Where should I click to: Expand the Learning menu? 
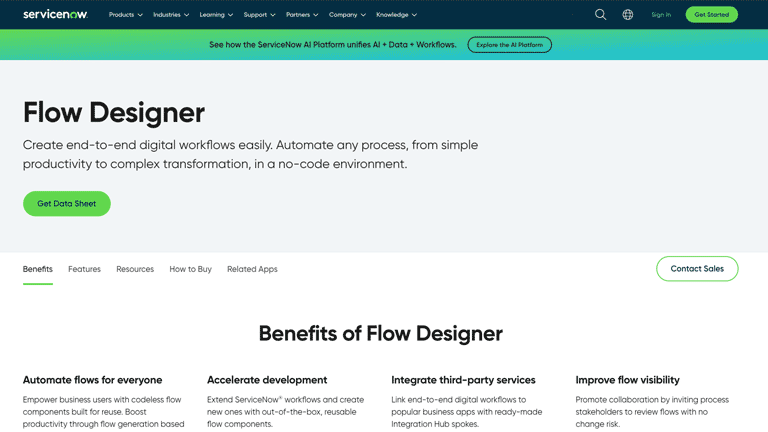coord(216,15)
